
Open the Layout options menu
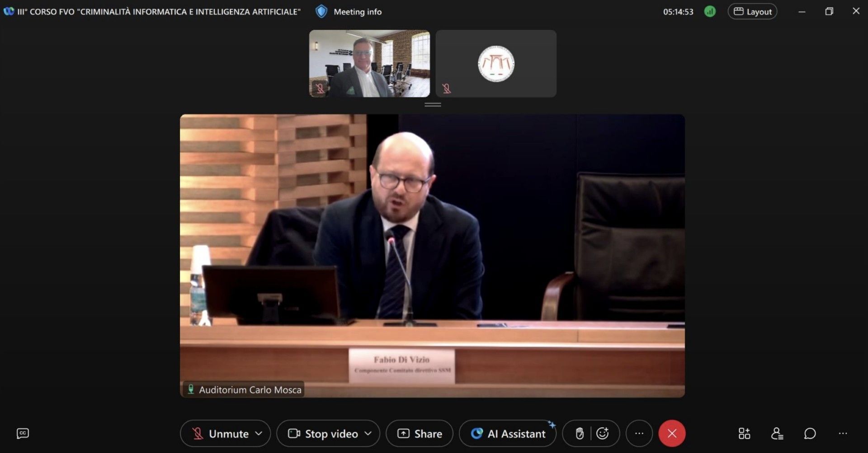click(752, 12)
